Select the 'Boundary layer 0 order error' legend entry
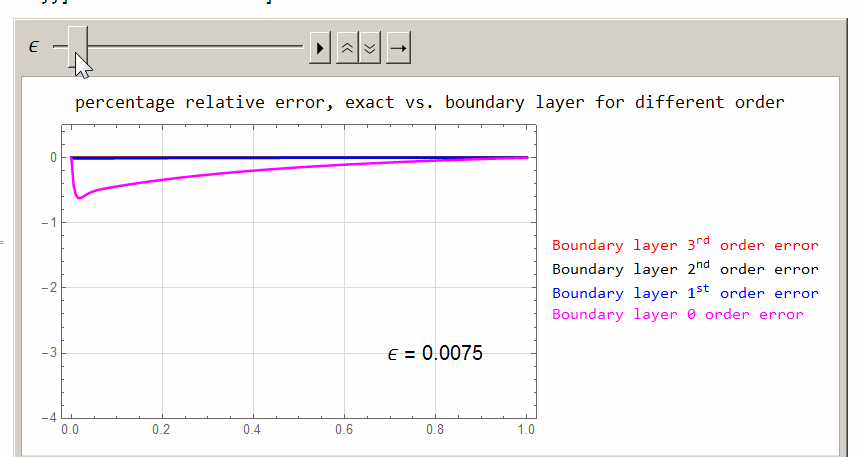Viewport: 861px width, 457px height. pos(677,315)
